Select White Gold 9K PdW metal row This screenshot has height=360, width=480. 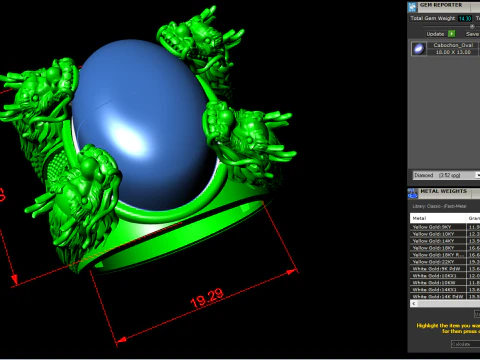[x=445, y=269]
